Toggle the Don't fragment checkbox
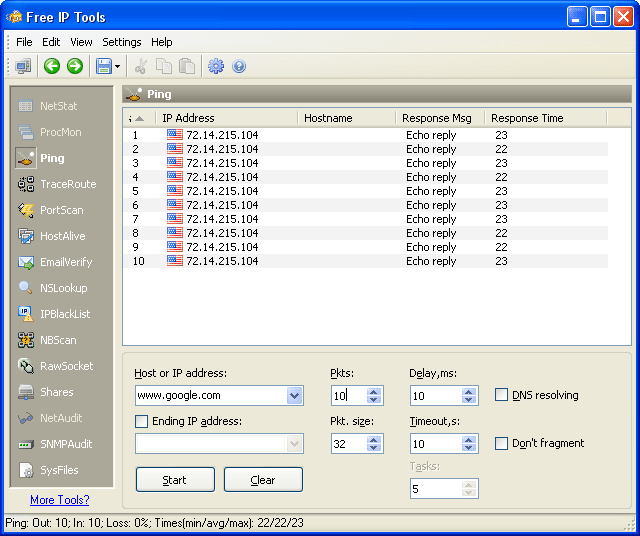Image resolution: width=640 pixels, height=536 pixels. pos(502,443)
